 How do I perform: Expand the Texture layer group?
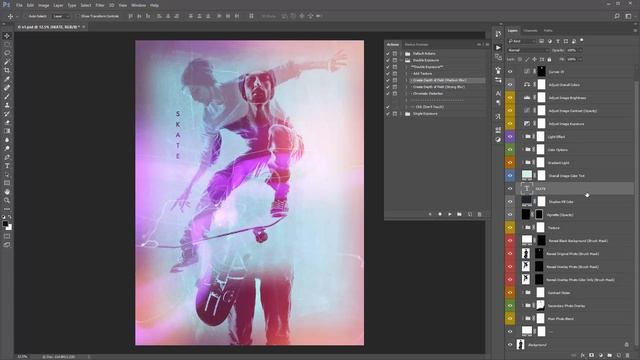(x=522, y=228)
